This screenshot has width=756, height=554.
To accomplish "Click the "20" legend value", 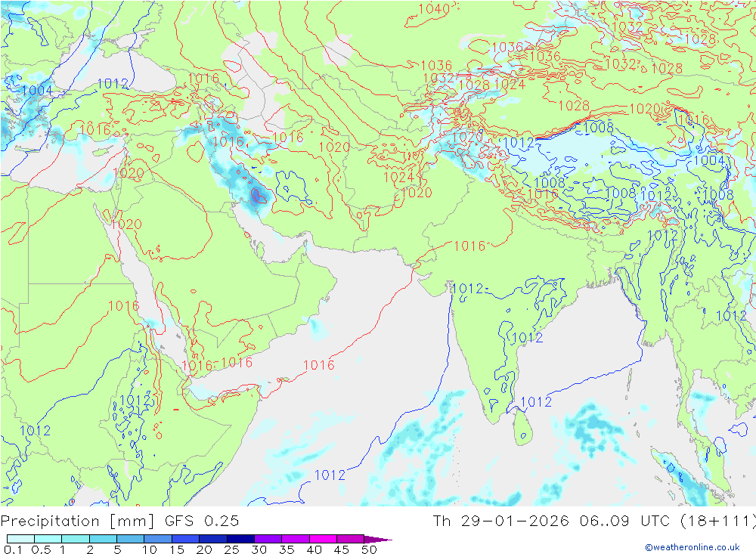I will (x=204, y=549).
